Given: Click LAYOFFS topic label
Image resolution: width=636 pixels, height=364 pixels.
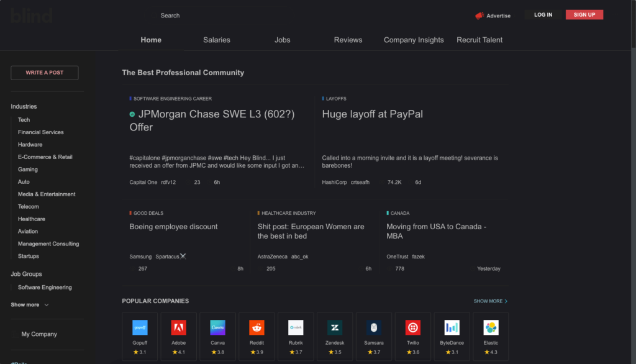Looking at the screenshot, I should (x=336, y=99).
